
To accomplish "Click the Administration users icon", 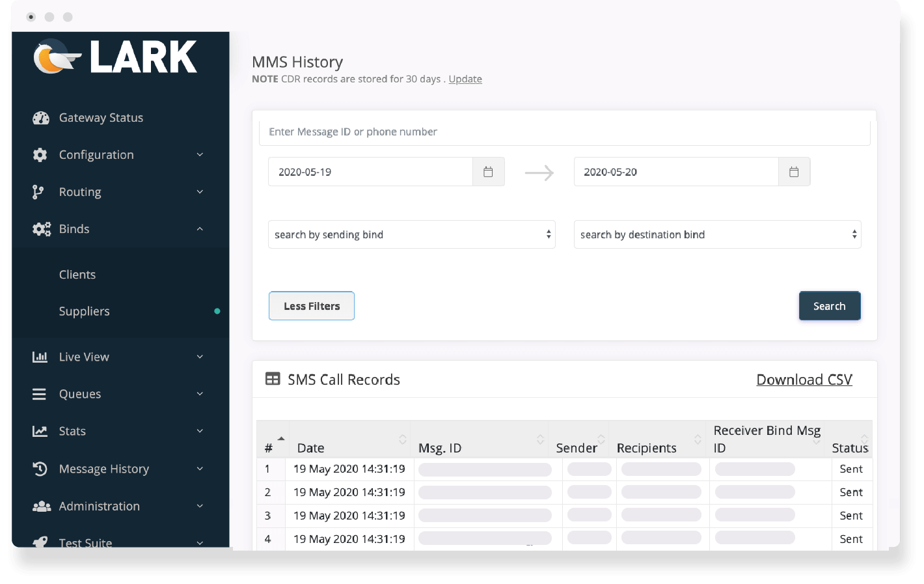I will click(x=42, y=506).
